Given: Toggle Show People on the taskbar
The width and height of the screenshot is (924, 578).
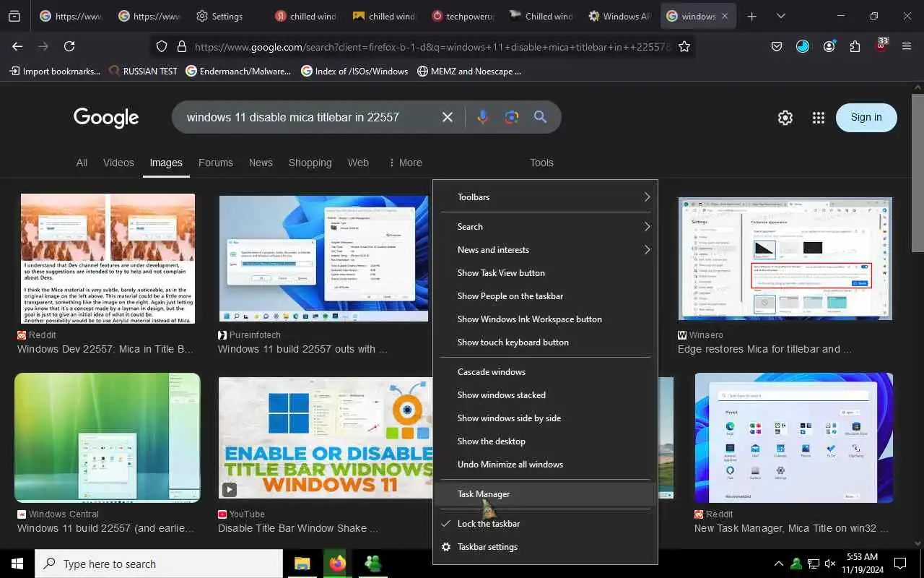Looking at the screenshot, I should [x=545, y=296].
